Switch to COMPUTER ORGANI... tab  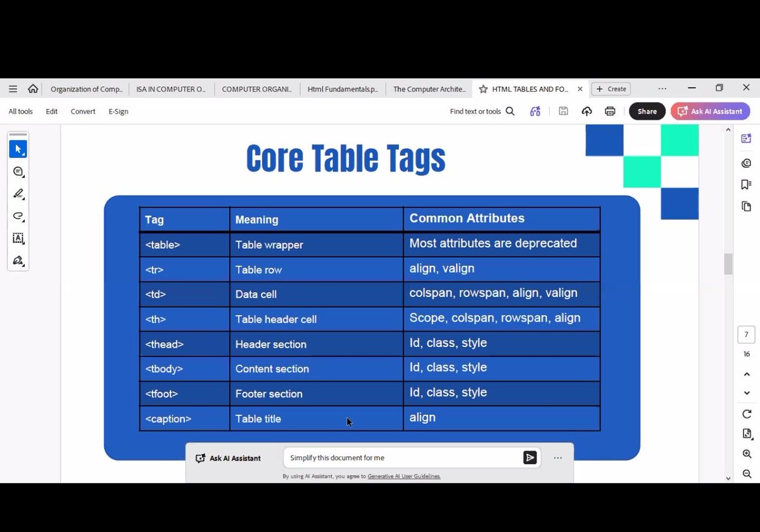tap(256, 89)
